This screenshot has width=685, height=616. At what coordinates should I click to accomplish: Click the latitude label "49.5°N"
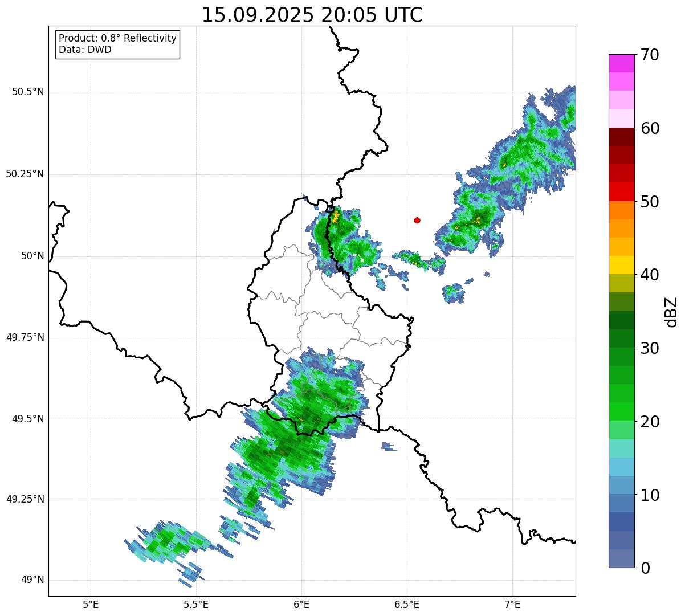[x=28, y=419]
